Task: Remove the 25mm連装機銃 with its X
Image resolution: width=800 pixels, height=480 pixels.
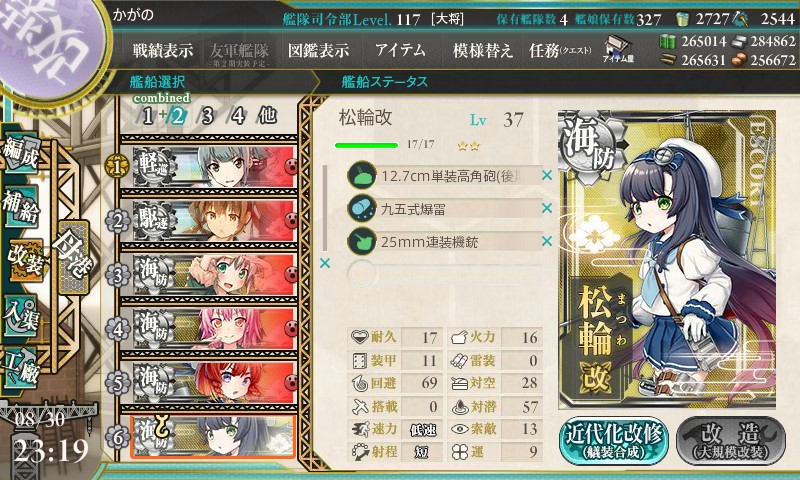Action: point(547,241)
